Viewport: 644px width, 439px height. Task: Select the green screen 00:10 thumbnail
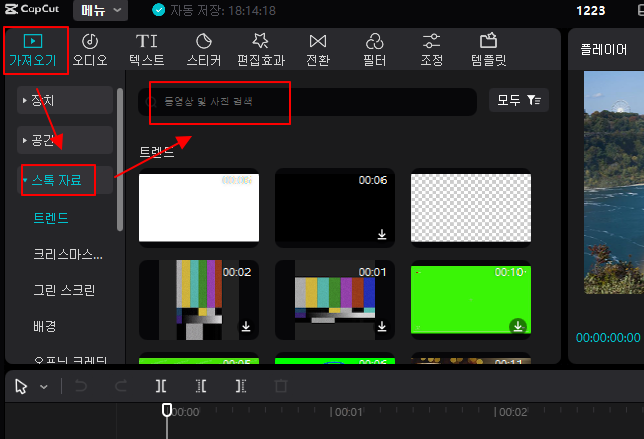tap(471, 300)
